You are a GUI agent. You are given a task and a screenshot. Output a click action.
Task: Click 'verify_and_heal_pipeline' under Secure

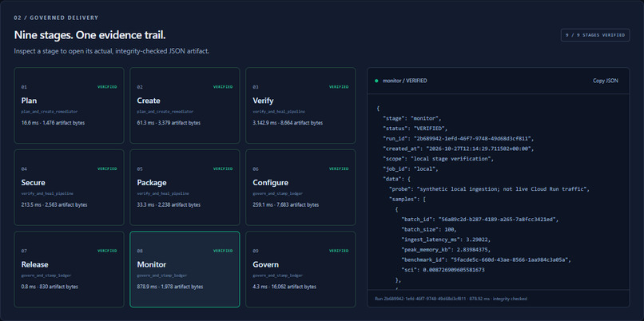[47, 193]
